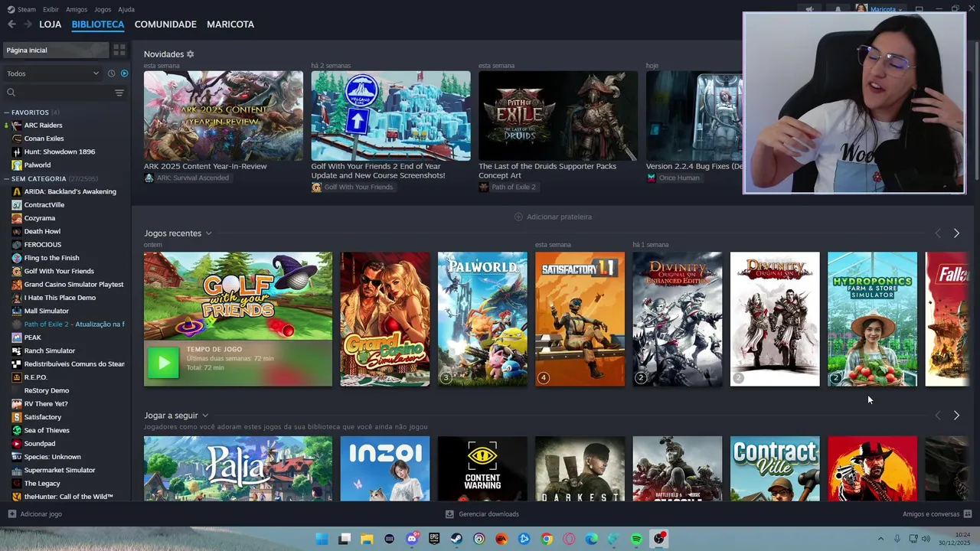Open the MARICOTA profile tab
Image resolution: width=980 pixels, height=551 pixels.
point(230,24)
